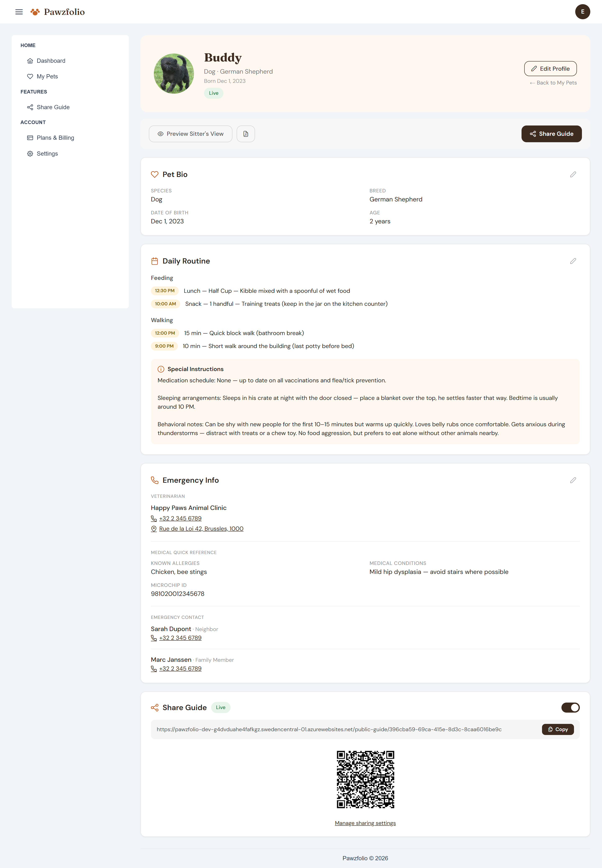Open Plans & Billing sidebar item
The height and width of the screenshot is (868, 602).
point(55,138)
